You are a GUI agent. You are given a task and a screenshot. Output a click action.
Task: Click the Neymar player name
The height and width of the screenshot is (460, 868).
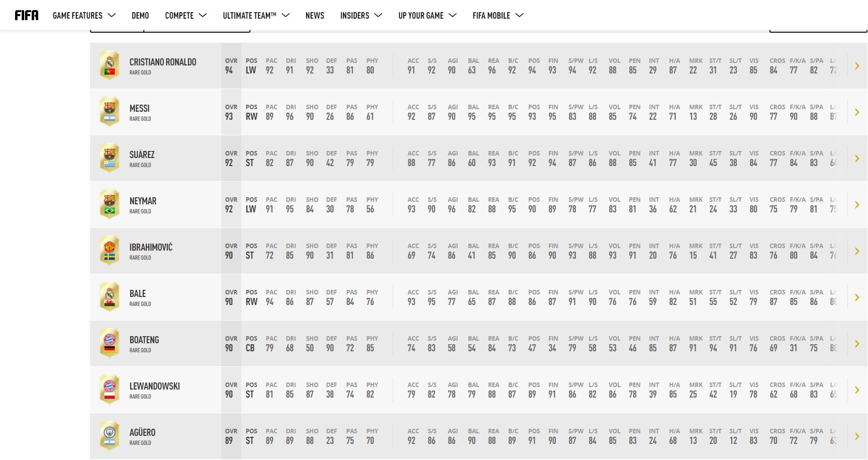tap(143, 201)
